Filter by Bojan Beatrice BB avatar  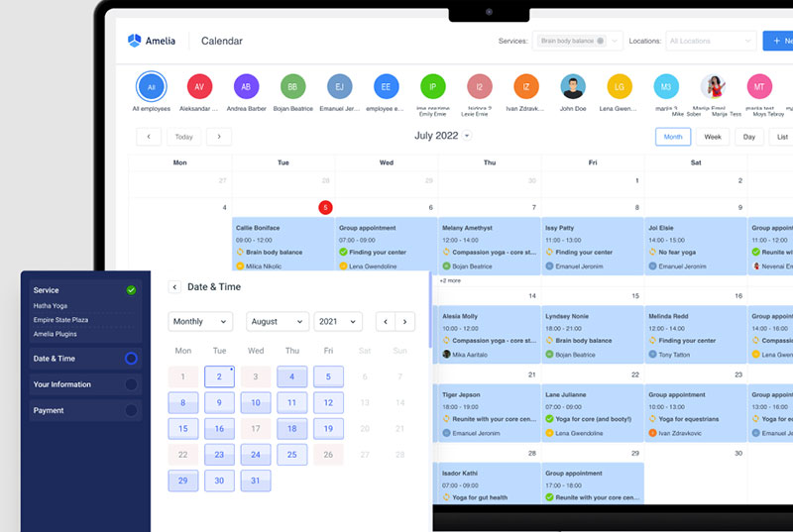point(292,87)
